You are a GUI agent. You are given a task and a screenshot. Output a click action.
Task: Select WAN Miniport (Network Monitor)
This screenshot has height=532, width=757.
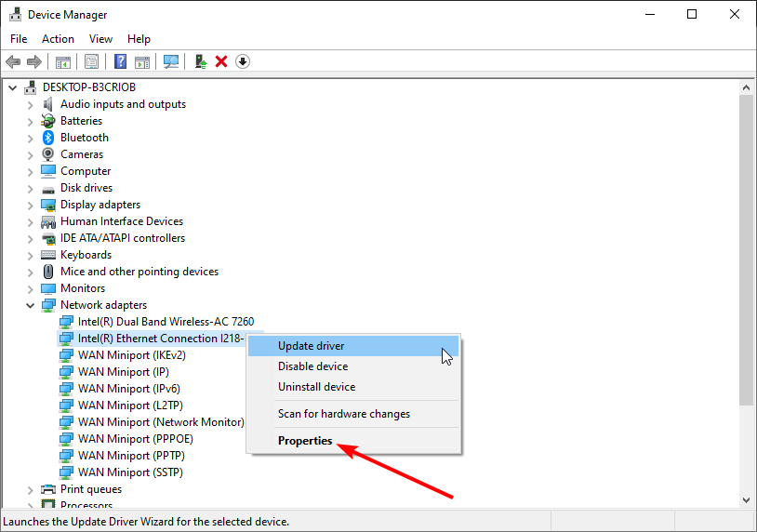pos(161,422)
